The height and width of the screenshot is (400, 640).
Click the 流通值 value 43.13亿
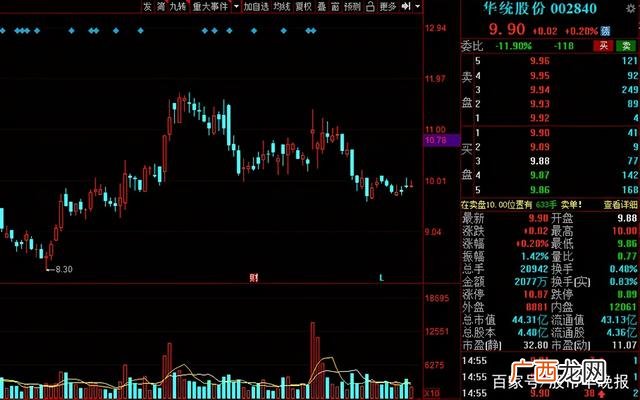pos(619,320)
